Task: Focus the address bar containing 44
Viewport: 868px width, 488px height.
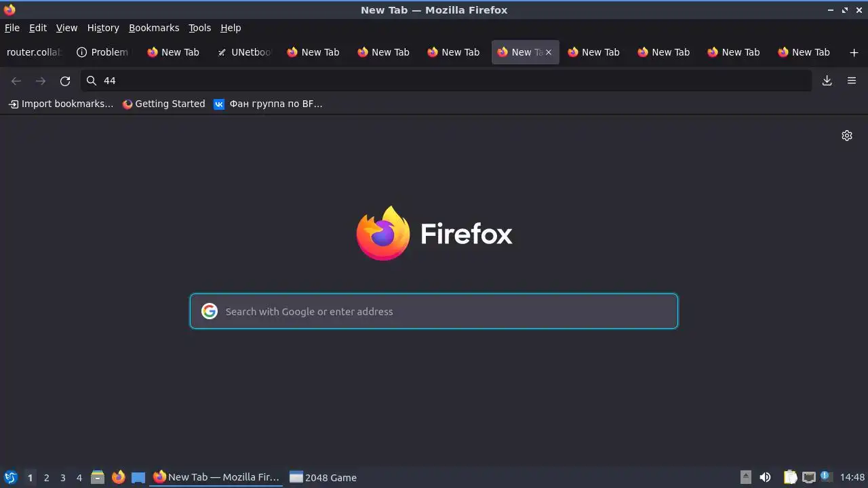Action: [x=446, y=81]
